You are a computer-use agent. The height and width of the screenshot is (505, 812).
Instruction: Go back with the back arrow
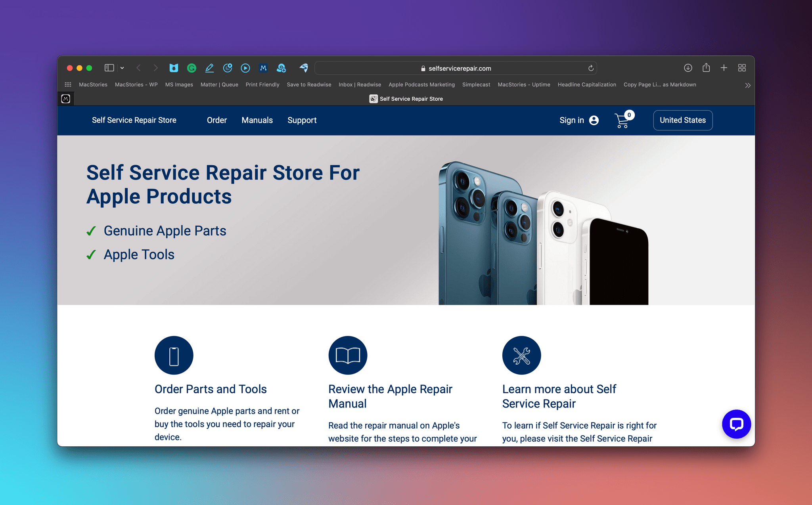(x=138, y=68)
